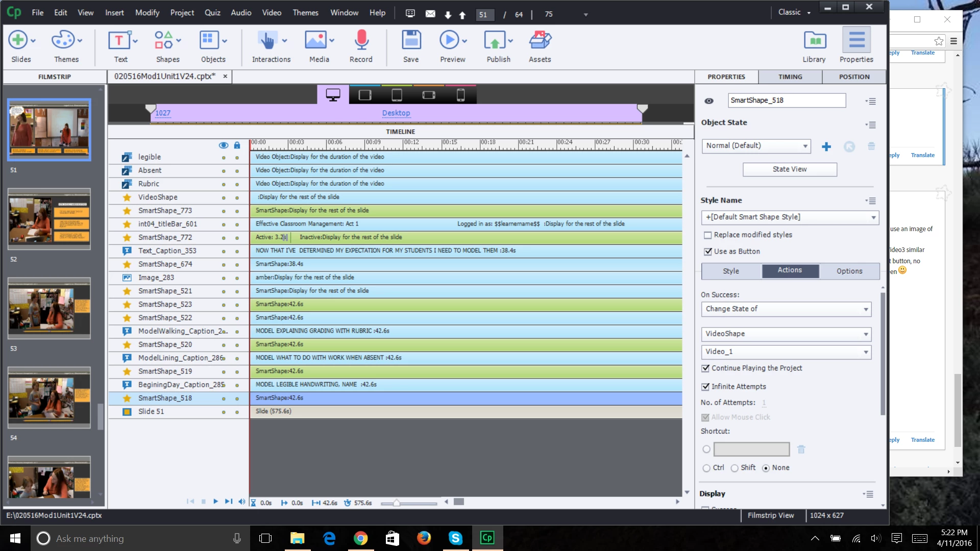Uncheck Use as Button checkbox
Viewport: 980px width, 551px height.
point(707,252)
